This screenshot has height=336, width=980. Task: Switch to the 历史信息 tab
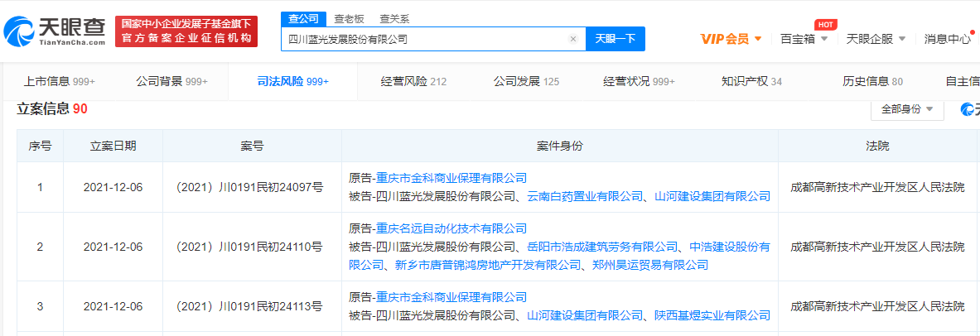pyautogui.click(x=872, y=81)
